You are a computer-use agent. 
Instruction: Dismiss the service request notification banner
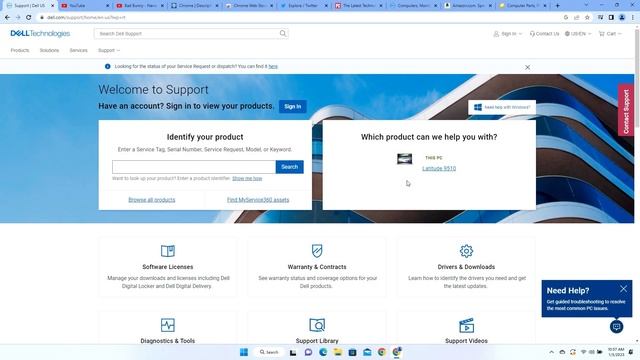click(527, 67)
